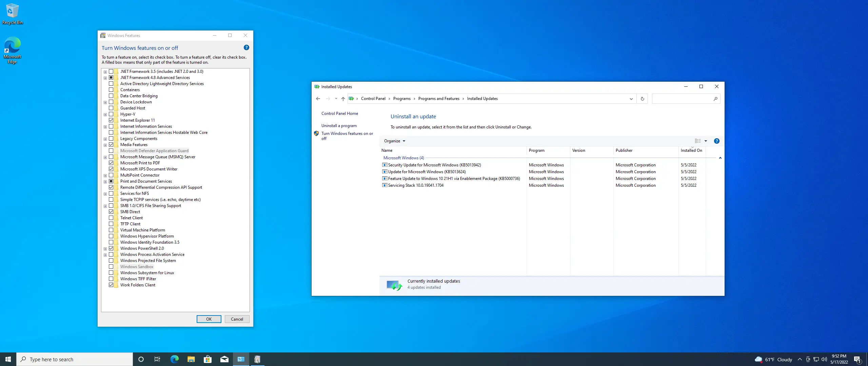Click the OK button in Windows Features

[x=209, y=319]
